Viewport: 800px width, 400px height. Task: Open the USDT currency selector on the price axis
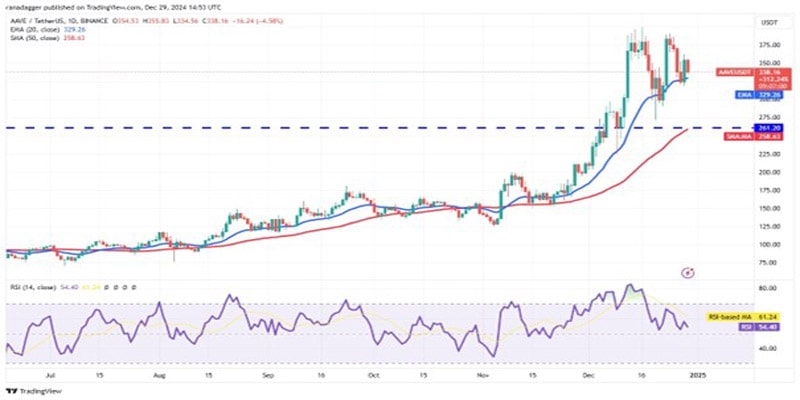click(x=769, y=22)
